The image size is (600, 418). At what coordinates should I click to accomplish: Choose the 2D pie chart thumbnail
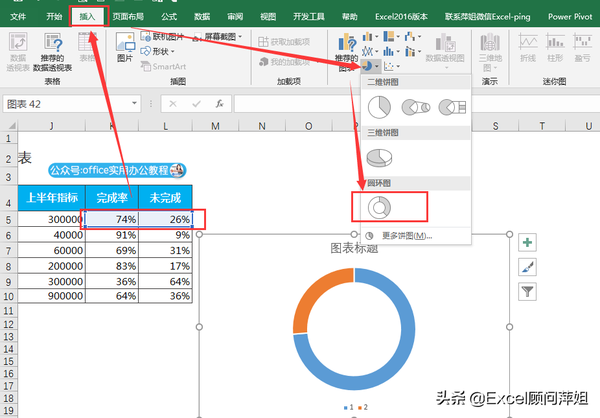tap(379, 107)
